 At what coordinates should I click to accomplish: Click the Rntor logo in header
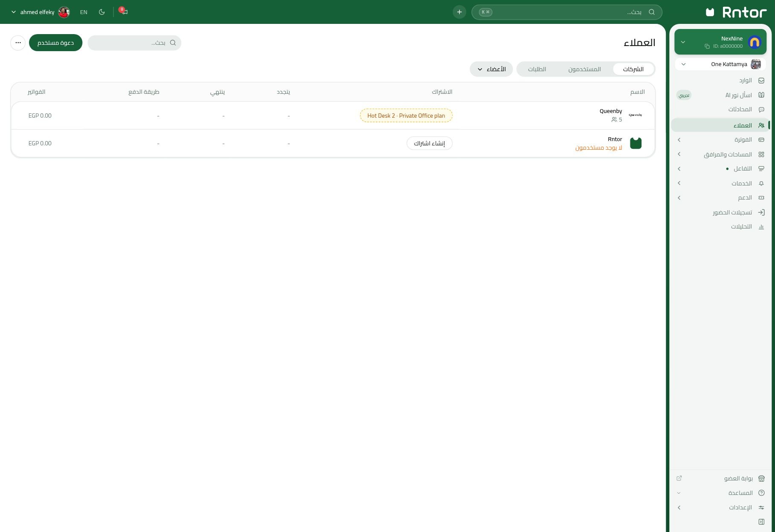(736, 12)
